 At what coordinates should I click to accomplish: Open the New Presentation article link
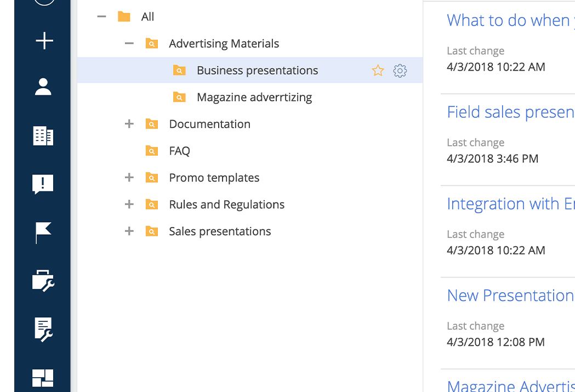pos(510,296)
